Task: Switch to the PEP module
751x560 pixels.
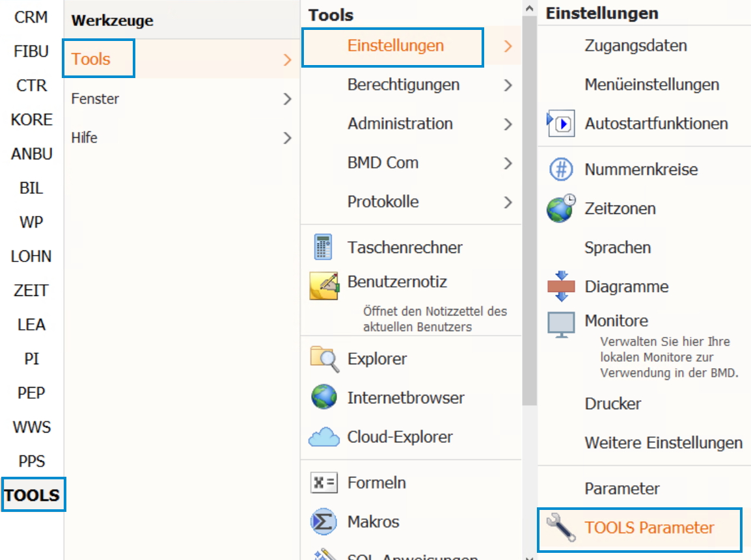Action: tap(31, 393)
